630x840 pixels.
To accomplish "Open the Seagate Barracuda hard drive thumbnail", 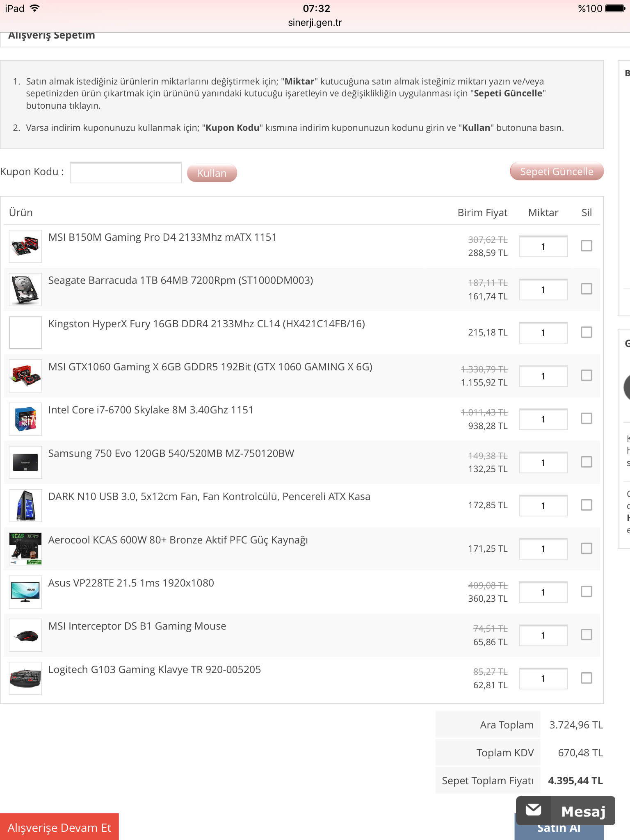I will [x=25, y=289].
